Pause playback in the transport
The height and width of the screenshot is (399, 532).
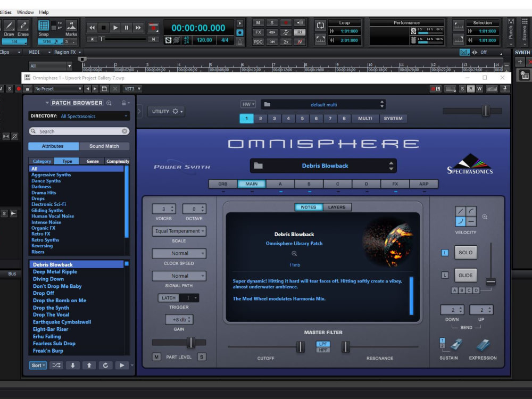tap(127, 28)
